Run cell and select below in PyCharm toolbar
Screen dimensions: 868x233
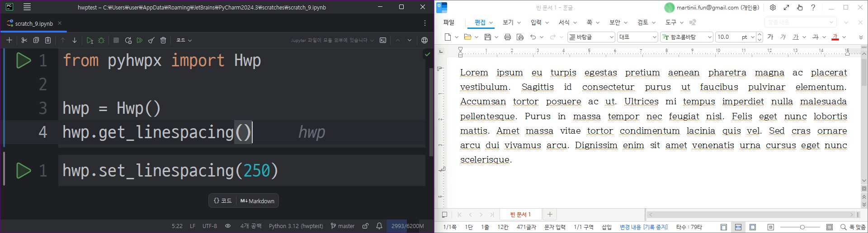coord(90,40)
